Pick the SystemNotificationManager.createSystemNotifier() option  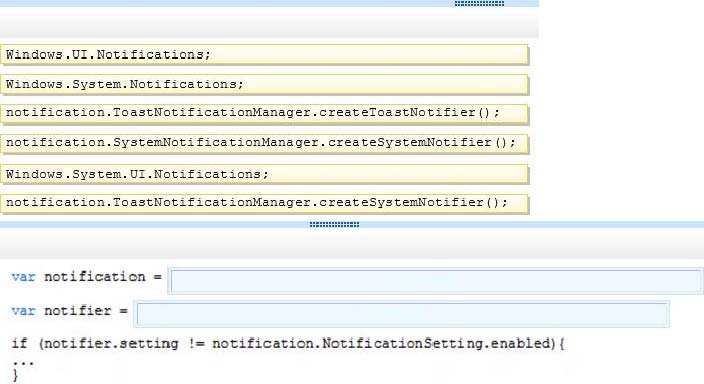[x=264, y=144]
